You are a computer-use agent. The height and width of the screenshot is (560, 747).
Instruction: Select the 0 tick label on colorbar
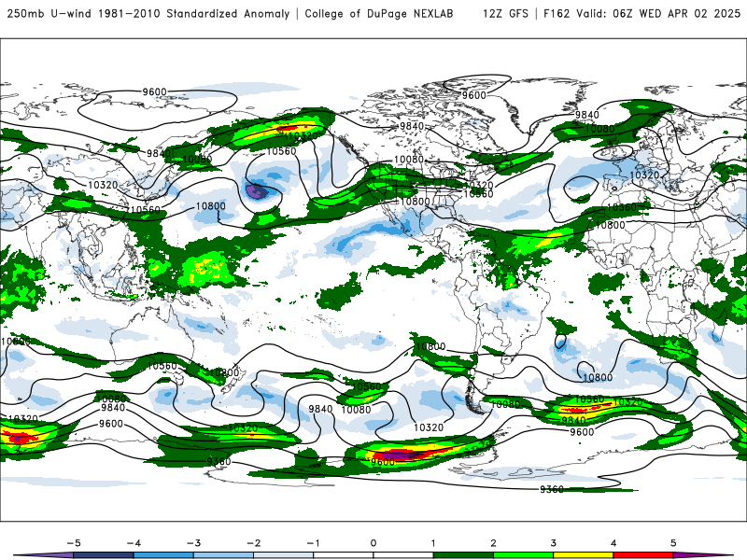pos(373,543)
